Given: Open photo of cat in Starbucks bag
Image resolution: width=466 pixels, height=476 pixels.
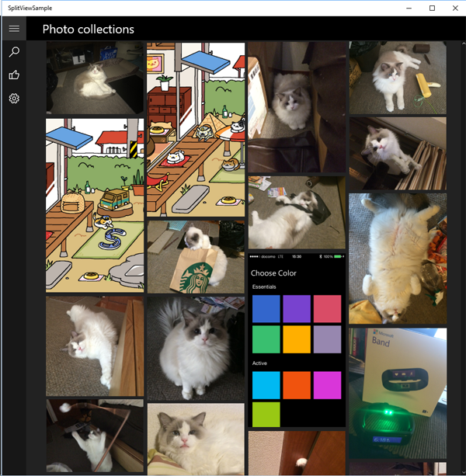Looking at the screenshot, I should (x=196, y=257).
